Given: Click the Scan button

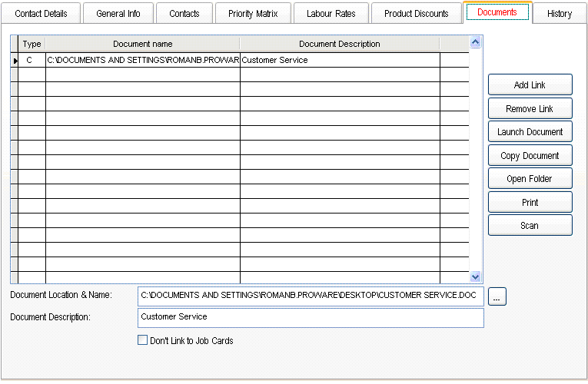Looking at the screenshot, I should click(530, 226).
